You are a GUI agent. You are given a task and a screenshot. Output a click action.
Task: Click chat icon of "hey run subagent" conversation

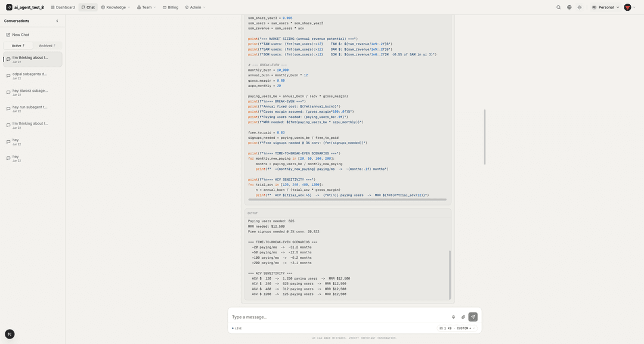tap(8, 109)
